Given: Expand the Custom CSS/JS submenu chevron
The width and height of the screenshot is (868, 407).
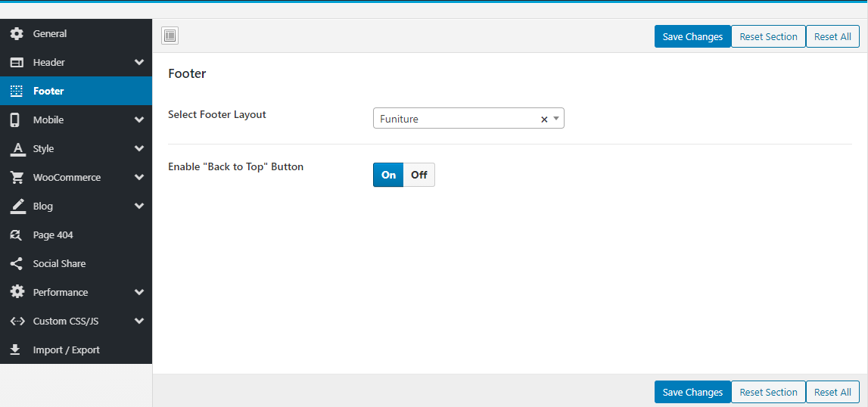Looking at the screenshot, I should pyautogui.click(x=139, y=322).
